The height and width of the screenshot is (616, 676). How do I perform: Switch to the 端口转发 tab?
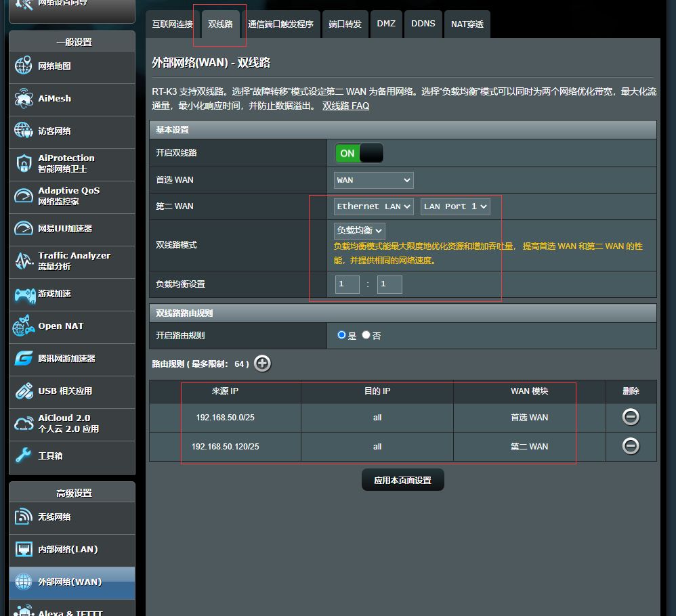coord(345,24)
